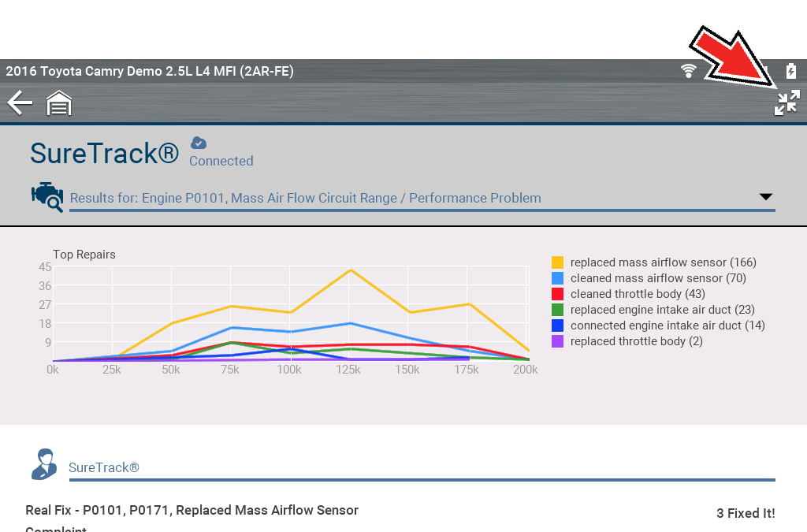This screenshot has width=807, height=532.
Task: Click the cloud connected status icon
Action: (199, 143)
